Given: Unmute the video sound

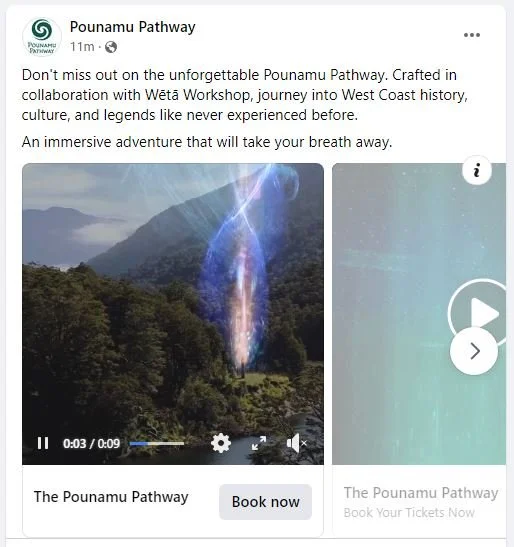Looking at the screenshot, I should pyautogui.click(x=297, y=443).
